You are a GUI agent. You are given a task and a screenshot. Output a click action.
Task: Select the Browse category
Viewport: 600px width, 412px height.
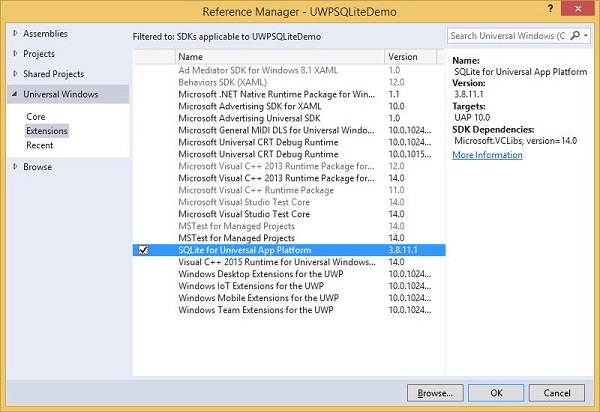coord(37,167)
